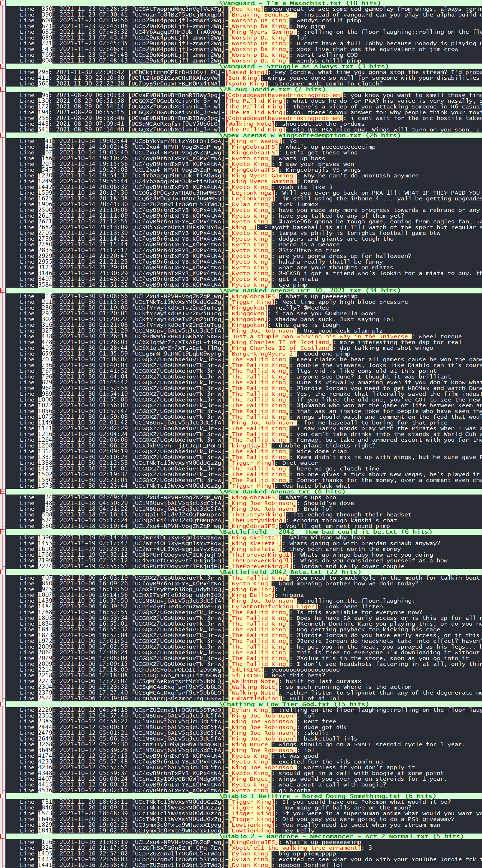This screenshot has height=868, width=482.
Task: Collapse 'Diablo 1 Hellfire - Bored Doing Something.txt' fold
Action: (x=3, y=796)
